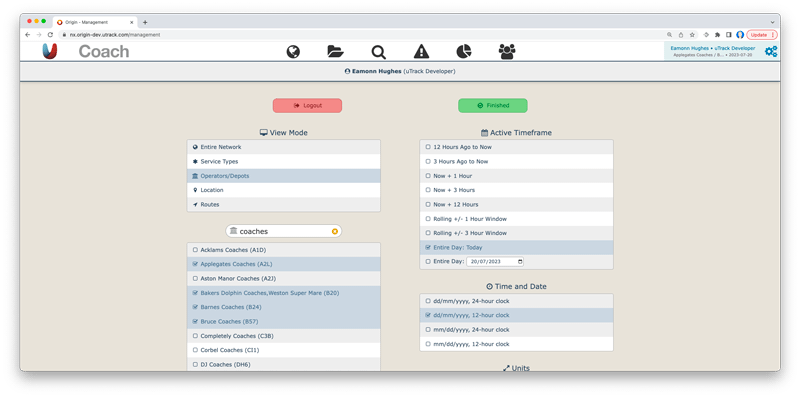The height and width of the screenshot is (397, 800).
Task: Choose Operators/Depots view mode
Action: [283, 176]
